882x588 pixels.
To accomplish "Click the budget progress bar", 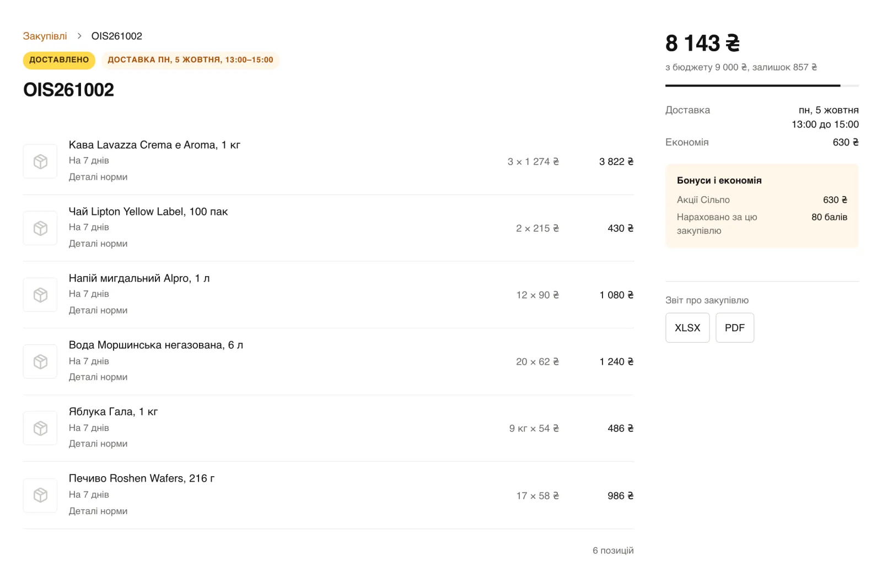I will (762, 85).
